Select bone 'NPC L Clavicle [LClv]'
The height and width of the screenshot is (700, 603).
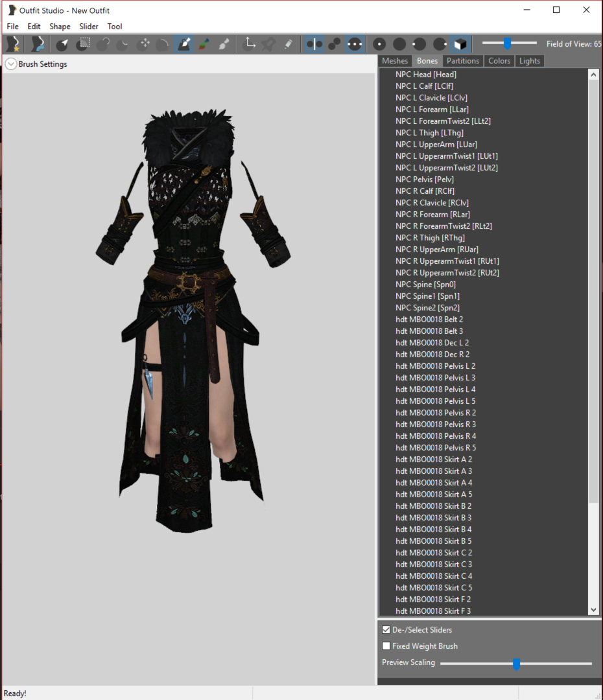pos(431,98)
